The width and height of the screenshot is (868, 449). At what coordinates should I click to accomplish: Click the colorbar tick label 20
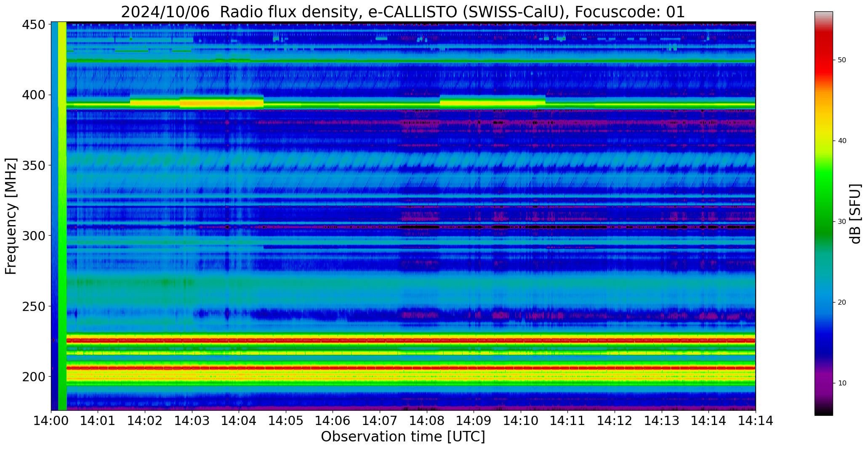coord(842,303)
